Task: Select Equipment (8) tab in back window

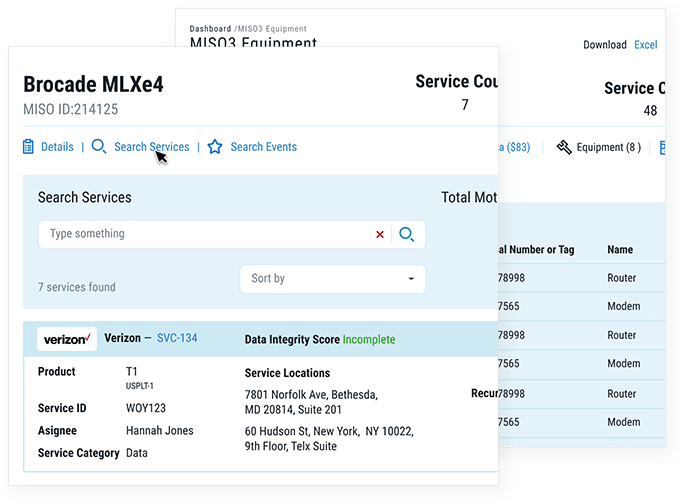Action: click(x=609, y=147)
